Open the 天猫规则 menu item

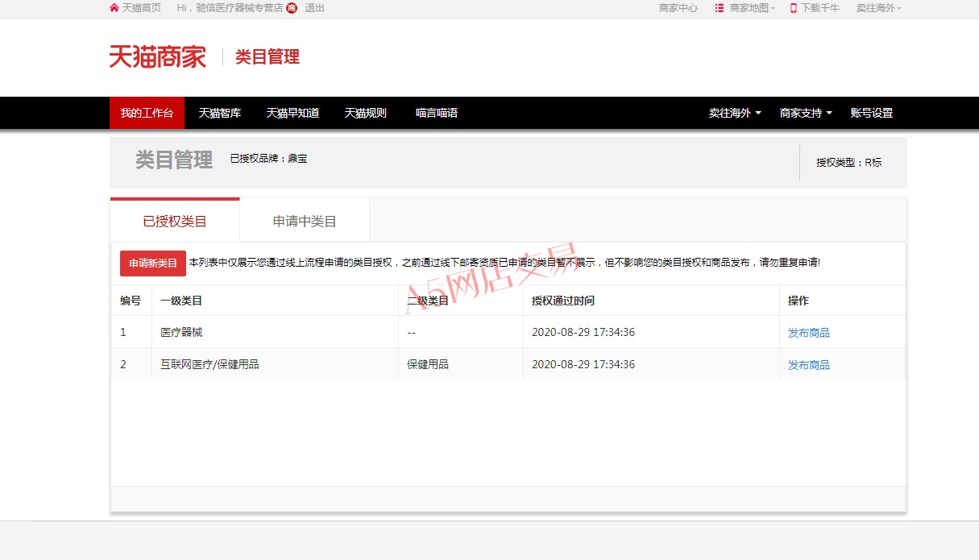pos(366,113)
